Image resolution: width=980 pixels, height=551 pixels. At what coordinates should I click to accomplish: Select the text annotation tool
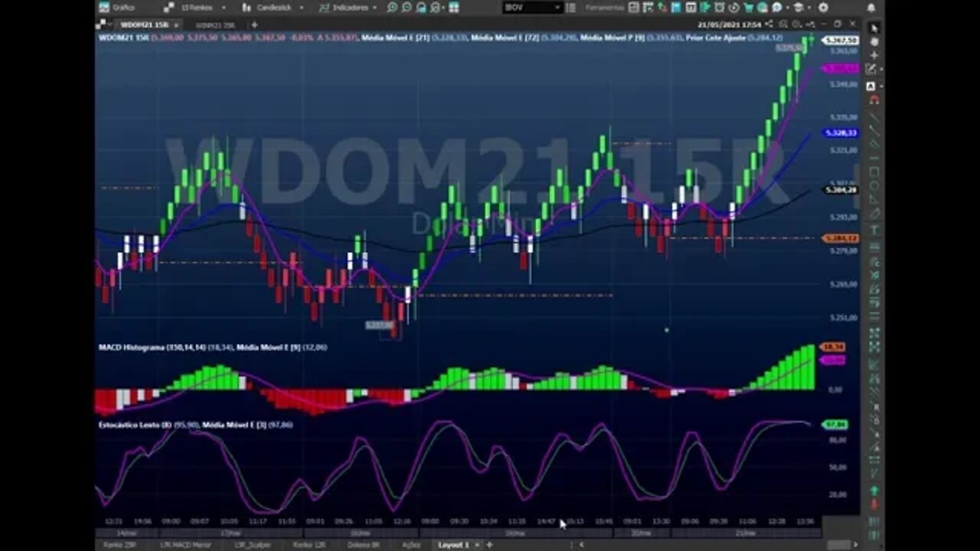click(x=874, y=230)
